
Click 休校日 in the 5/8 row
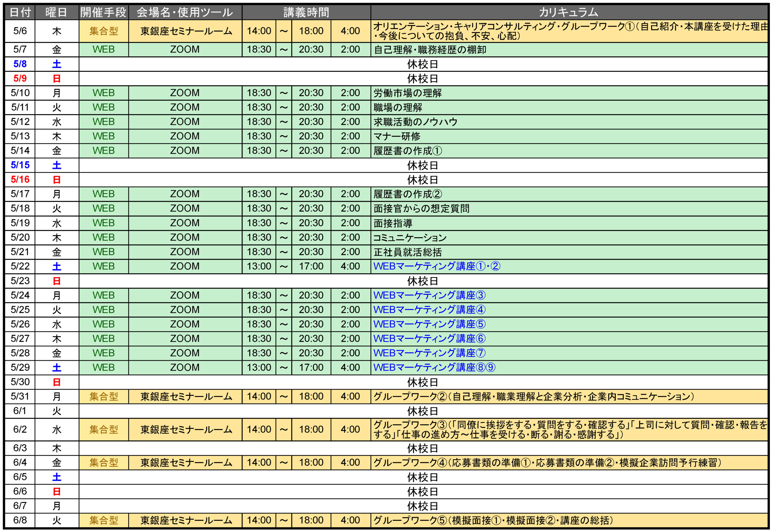coord(423,64)
